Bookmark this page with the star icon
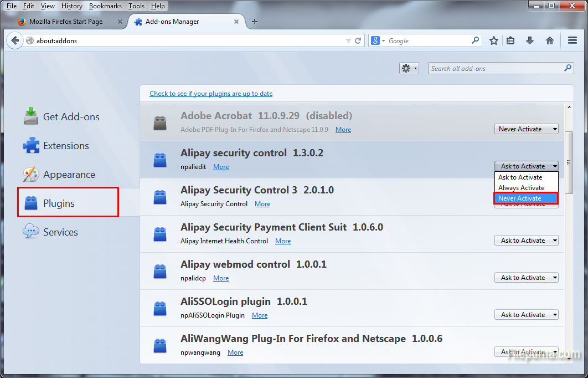The width and height of the screenshot is (588, 378). click(494, 40)
